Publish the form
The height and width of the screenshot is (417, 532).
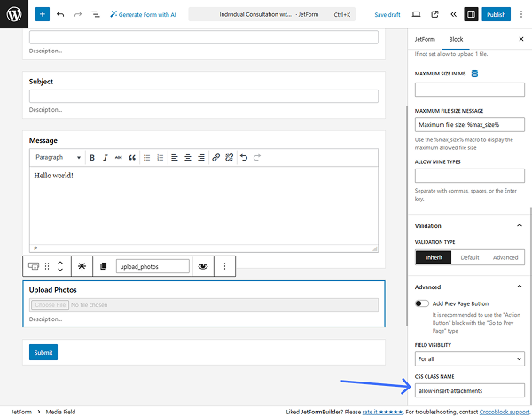coord(496,14)
